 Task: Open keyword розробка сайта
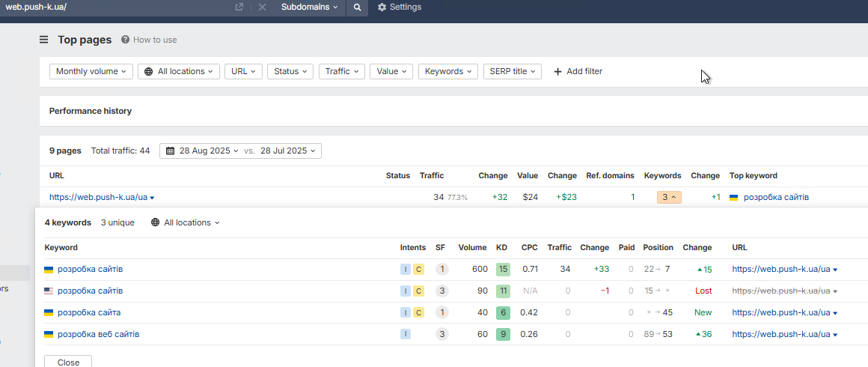89,312
